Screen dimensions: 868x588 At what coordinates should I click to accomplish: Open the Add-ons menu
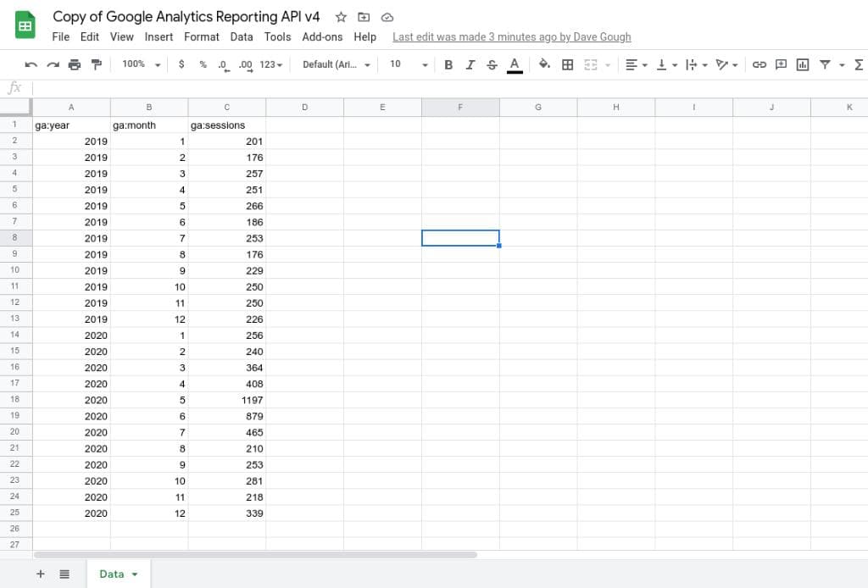pos(322,36)
